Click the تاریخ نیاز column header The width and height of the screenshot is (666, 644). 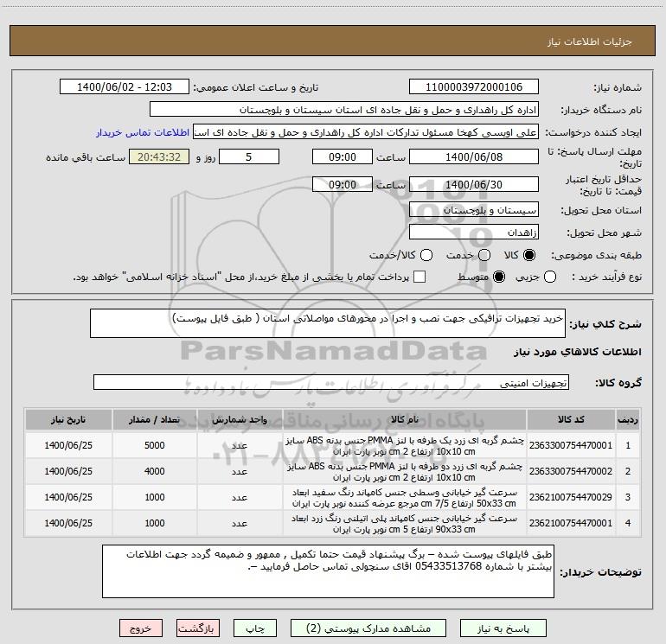click(x=68, y=419)
